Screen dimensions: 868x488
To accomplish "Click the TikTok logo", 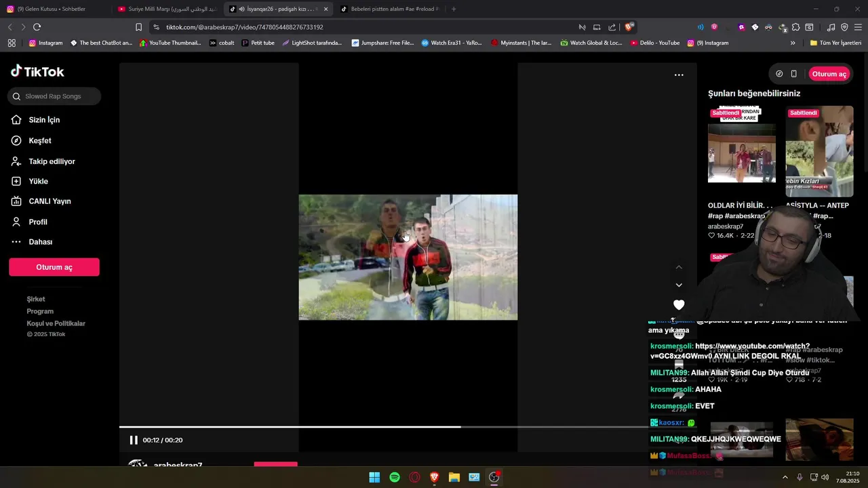I will point(37,71).
